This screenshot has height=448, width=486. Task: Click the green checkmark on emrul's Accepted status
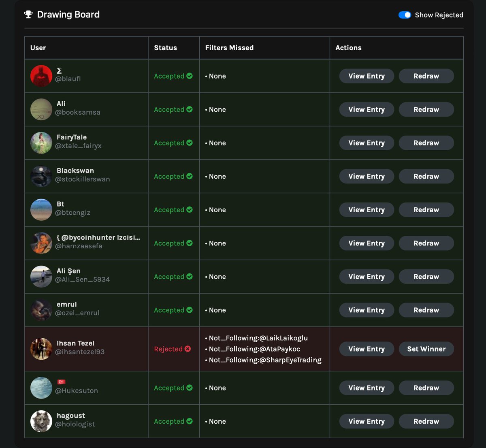[x=189, y=310]
